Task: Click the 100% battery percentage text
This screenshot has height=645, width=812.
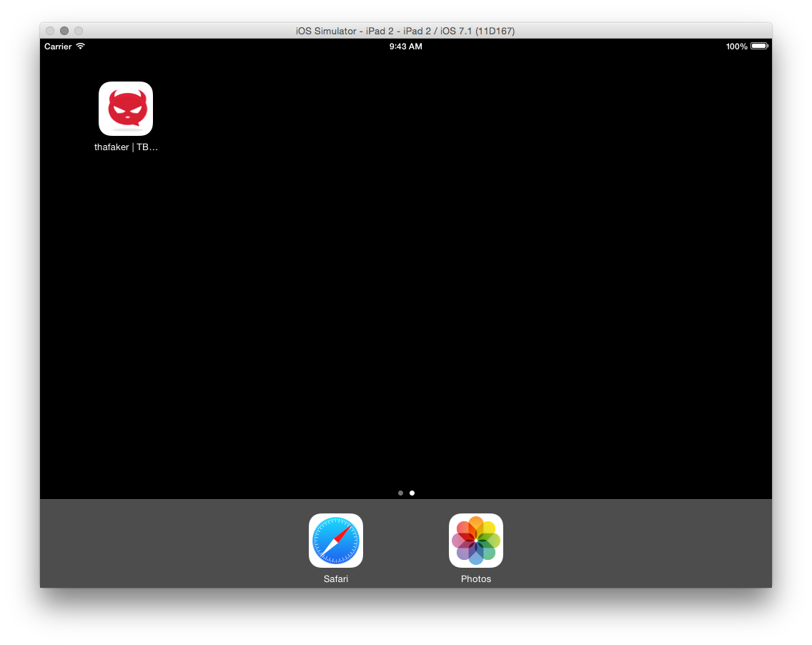Action: coord(736,46)
